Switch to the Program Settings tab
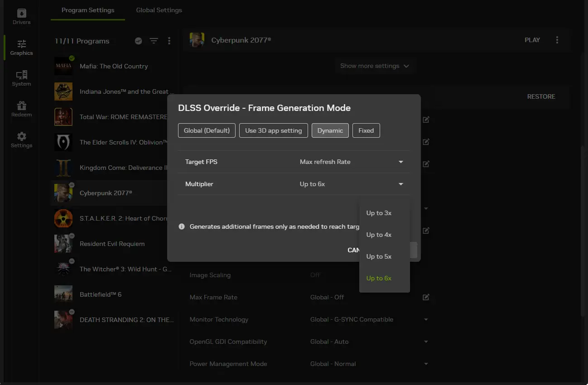The image size is (588, 385). 88,10
